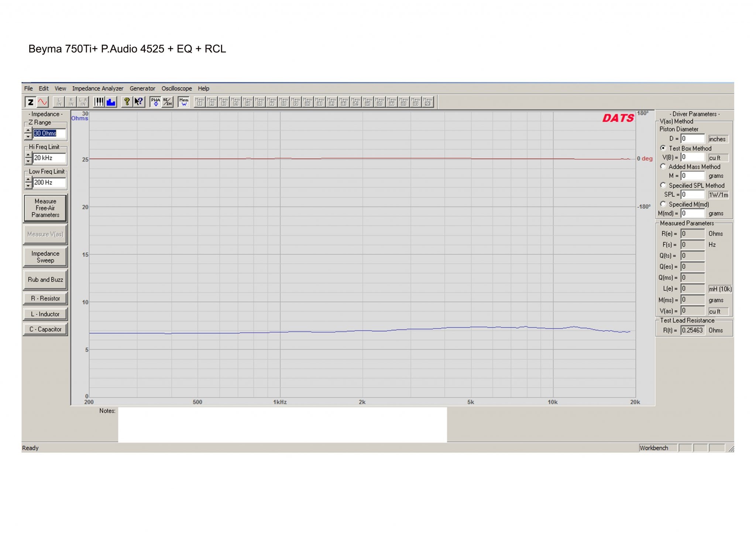This screenshot has height=535, width=756.
Task: Toggle the PHA phase display icon
Action: point(156,102)
